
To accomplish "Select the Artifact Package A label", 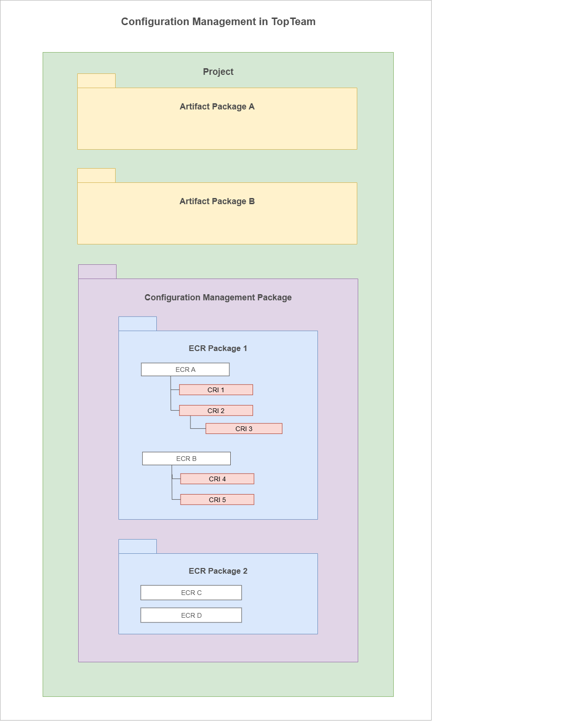I will click(x=217, y=107).
